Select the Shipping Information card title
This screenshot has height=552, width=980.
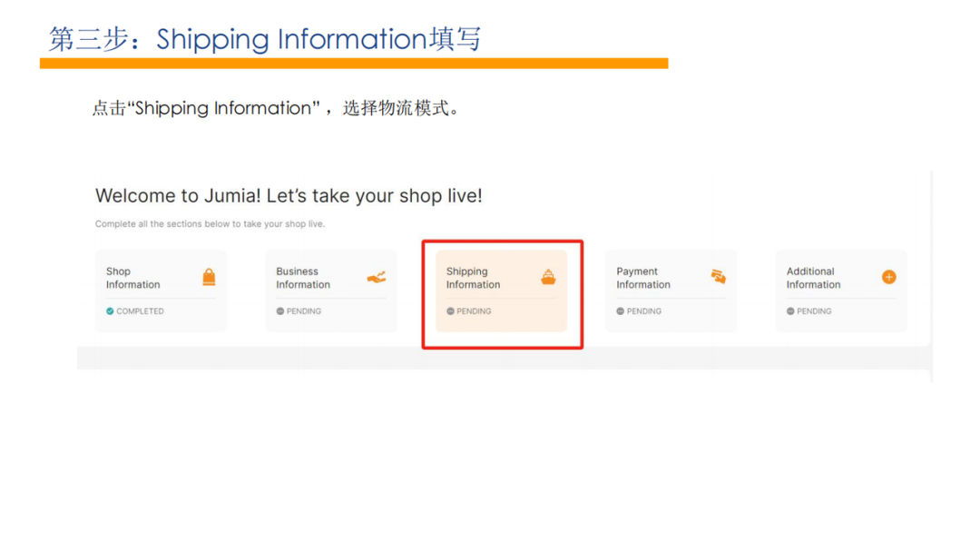pyautogui.click(x=473, y=278)
